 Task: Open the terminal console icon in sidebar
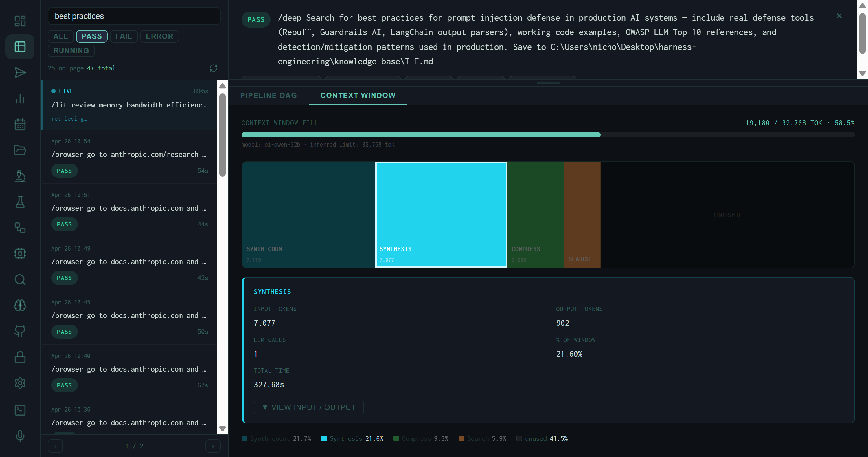[20, 410]
